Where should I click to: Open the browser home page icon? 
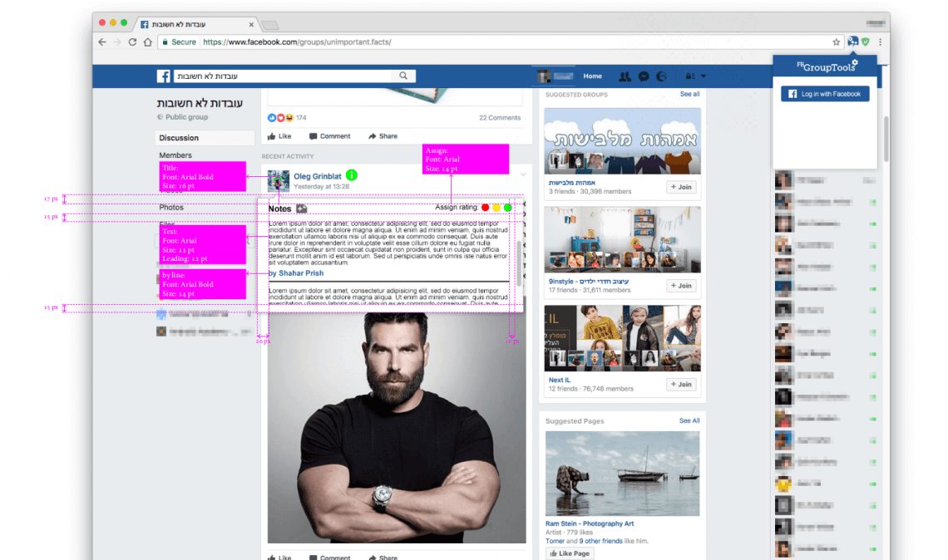tap(147, 42)
